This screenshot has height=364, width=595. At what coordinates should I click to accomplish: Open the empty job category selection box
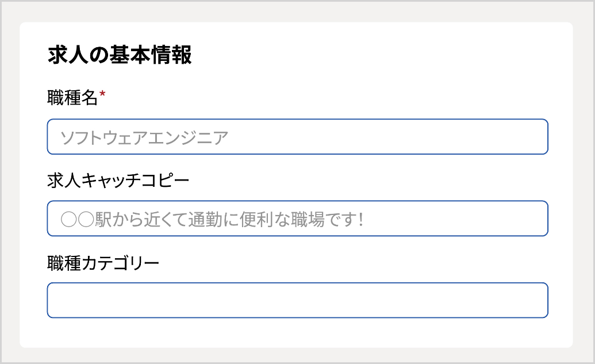(x=297, y=300)
